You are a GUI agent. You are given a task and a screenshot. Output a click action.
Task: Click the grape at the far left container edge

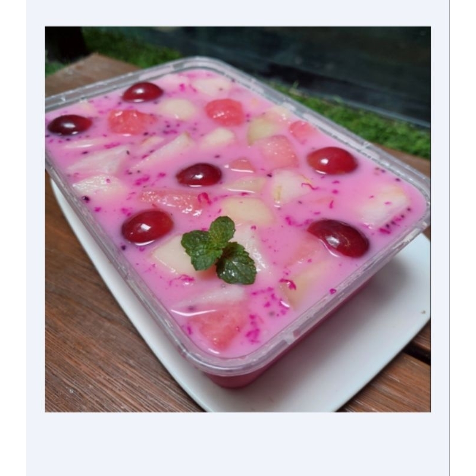(70, 125)
